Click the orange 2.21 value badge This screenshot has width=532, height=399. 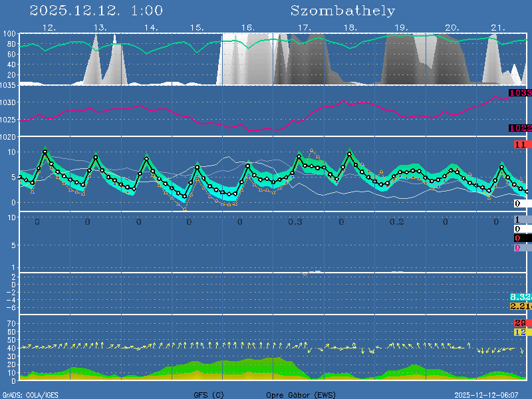[520, 306]
